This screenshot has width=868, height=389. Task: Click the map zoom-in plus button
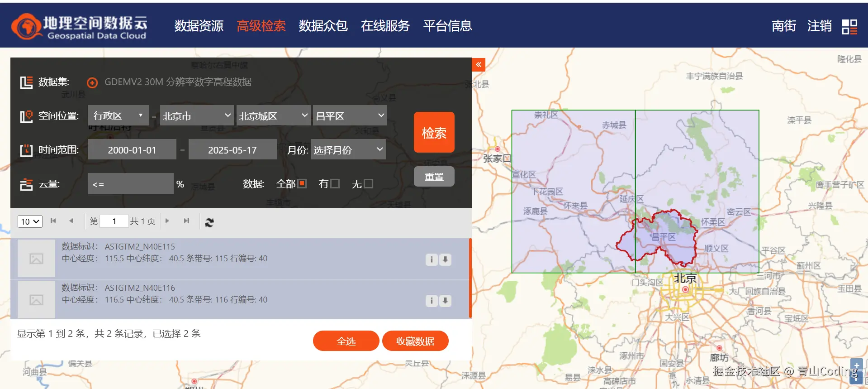tap(857, 365)
